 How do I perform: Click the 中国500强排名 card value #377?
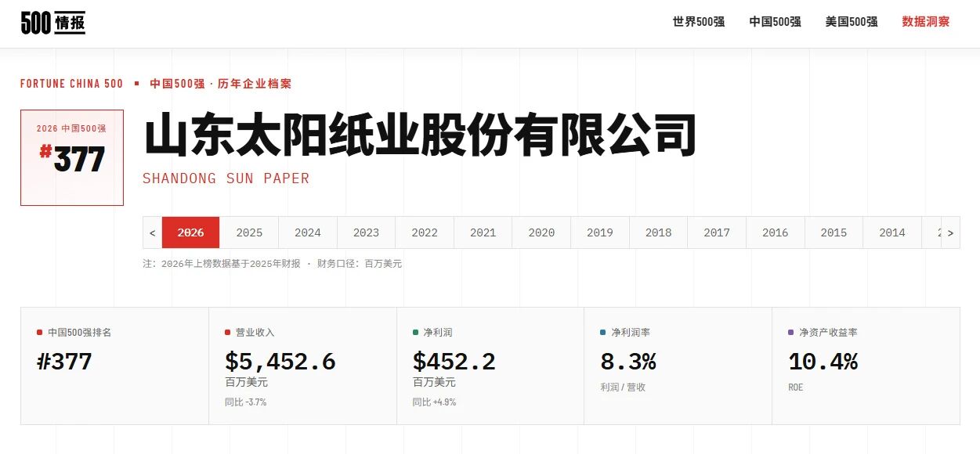(64, 362)
